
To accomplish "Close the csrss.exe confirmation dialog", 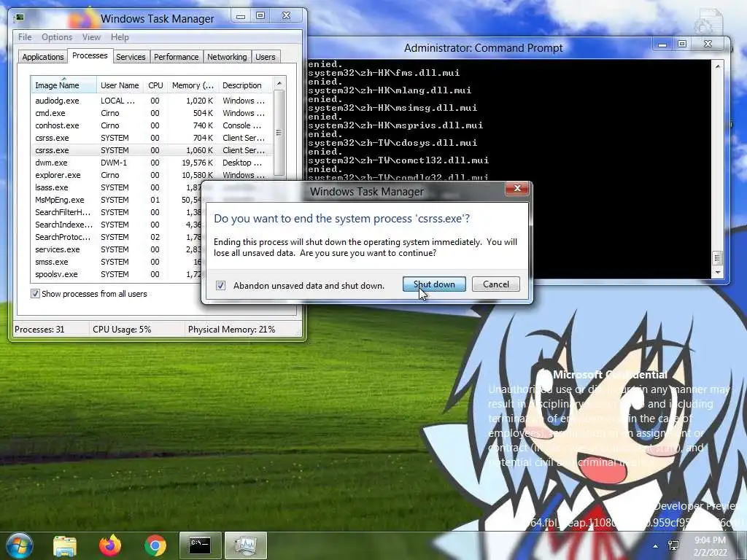I will tap(517, 189).
